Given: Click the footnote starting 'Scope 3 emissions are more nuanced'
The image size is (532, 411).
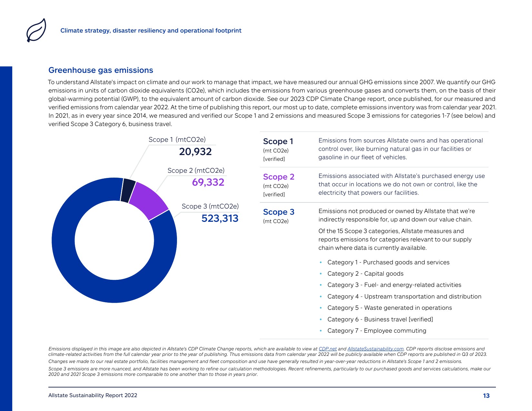Looking at the screenshot, I should [x=270, y=371].
